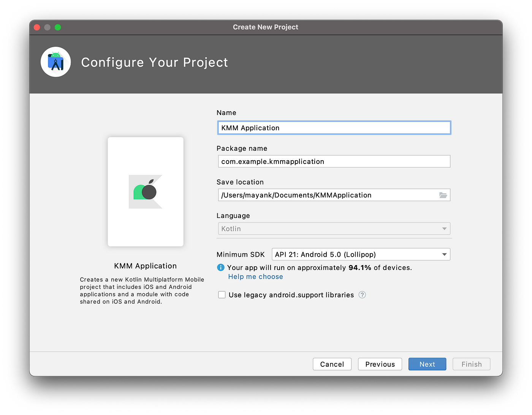Screen dimensions: 532x415
Task: Click the green zoom window button
Action: pos(58,27)
